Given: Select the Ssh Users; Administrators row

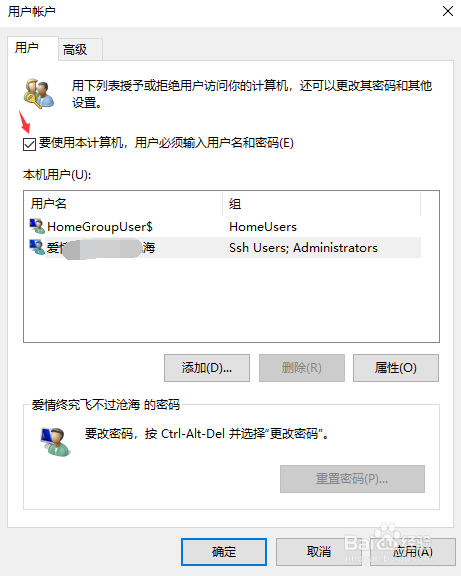Looking at the screenshot, I should point(225,247).
